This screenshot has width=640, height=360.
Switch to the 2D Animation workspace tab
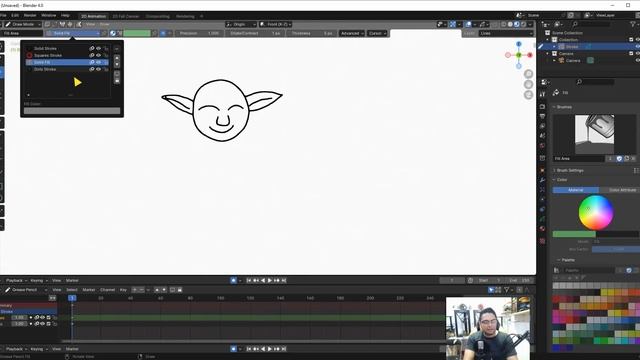tap(93, 16)
